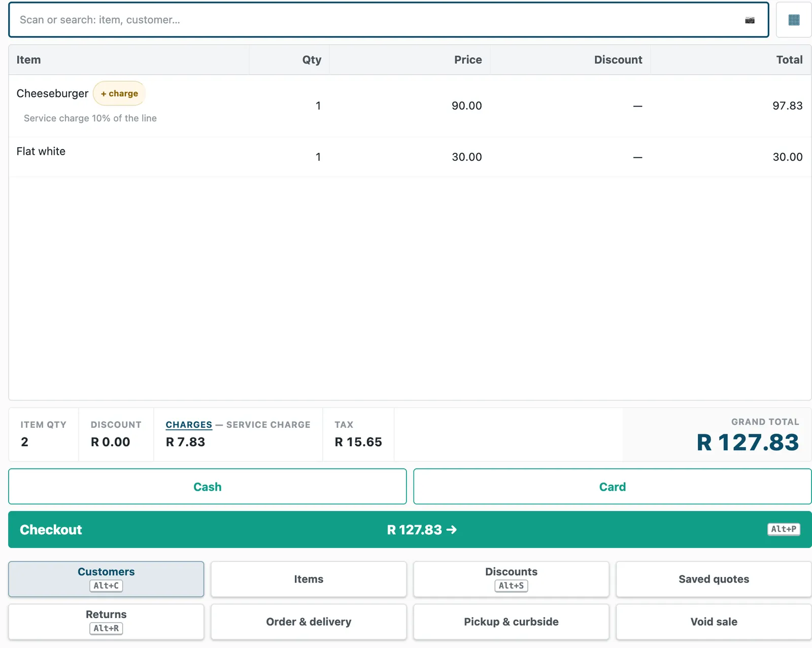Open Pickup & curbside options

point(511,622)
